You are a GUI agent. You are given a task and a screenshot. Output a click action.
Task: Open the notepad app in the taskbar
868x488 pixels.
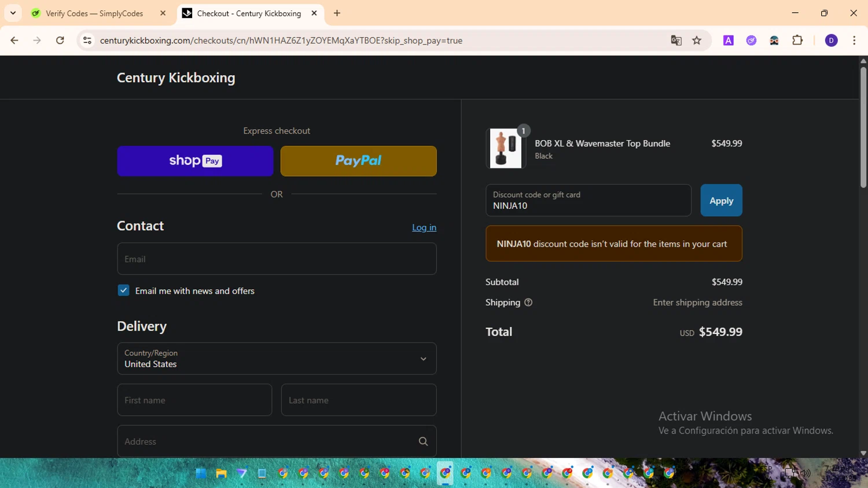pyautogui.click(x=262, y=474)
